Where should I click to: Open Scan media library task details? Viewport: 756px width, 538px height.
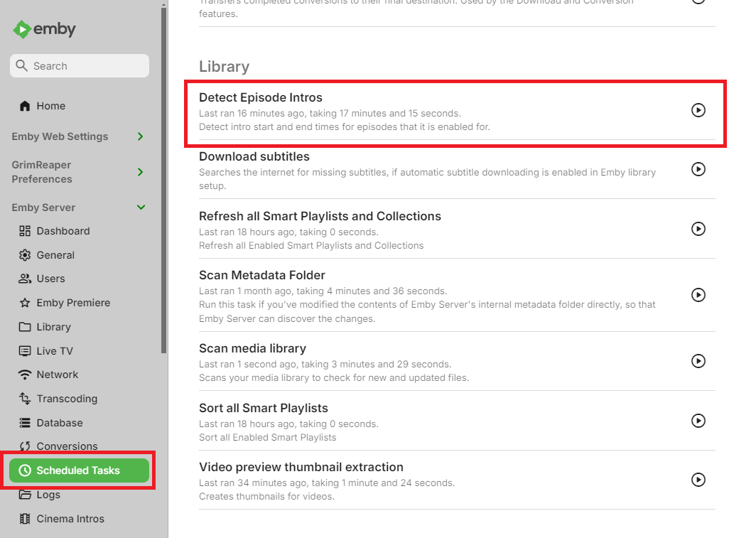pyautogui.click(x=252, y=348)
